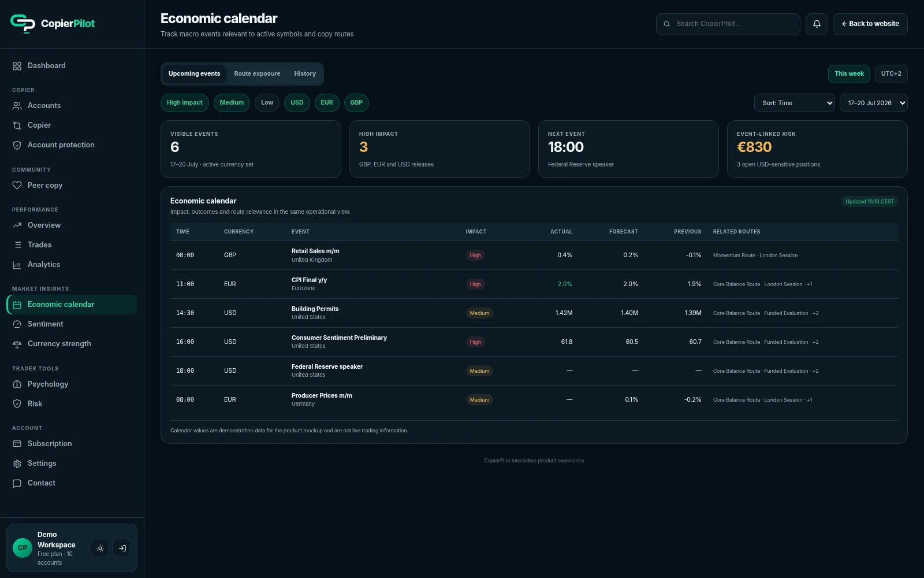
Task: Click the Search CopierPilot input field
Action: pos(728,24)
